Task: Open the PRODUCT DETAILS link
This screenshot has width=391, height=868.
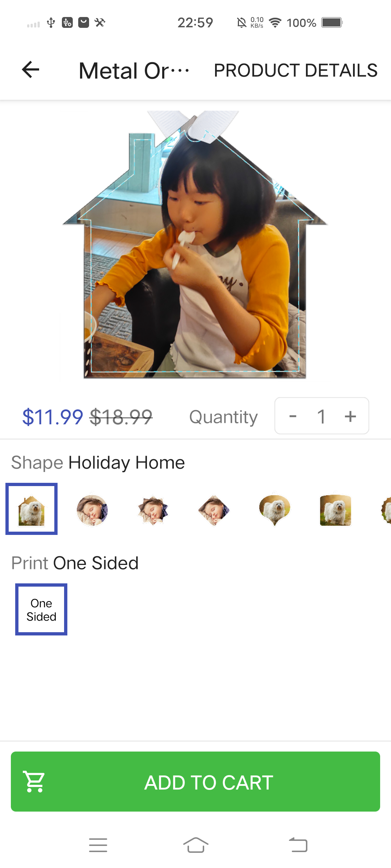Action: coord(295,71)
